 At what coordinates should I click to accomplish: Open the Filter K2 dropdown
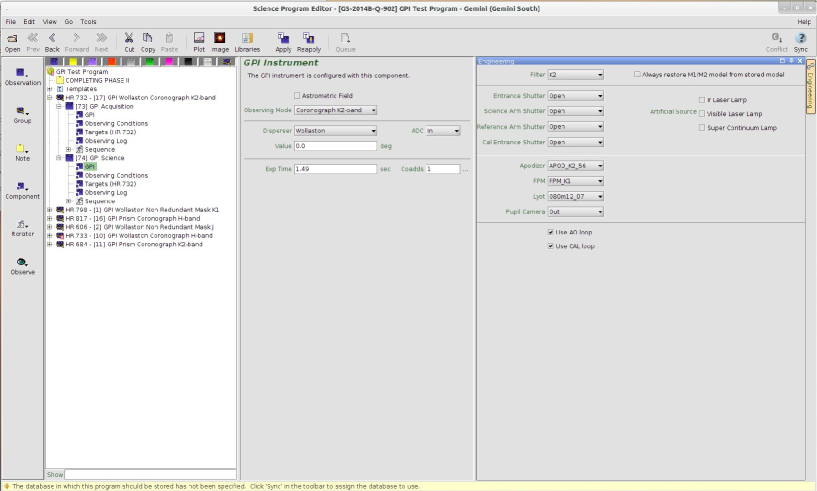tap(575, 74)
